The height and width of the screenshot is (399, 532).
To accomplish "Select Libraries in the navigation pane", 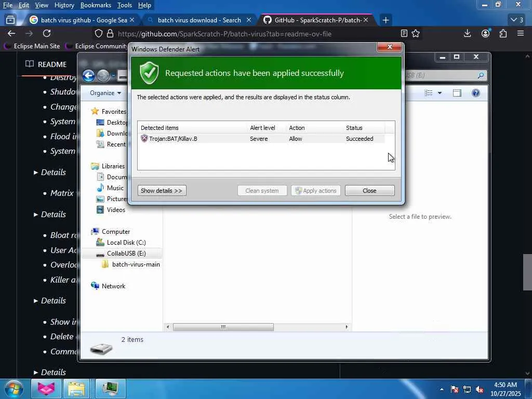I will pos(108,166).
